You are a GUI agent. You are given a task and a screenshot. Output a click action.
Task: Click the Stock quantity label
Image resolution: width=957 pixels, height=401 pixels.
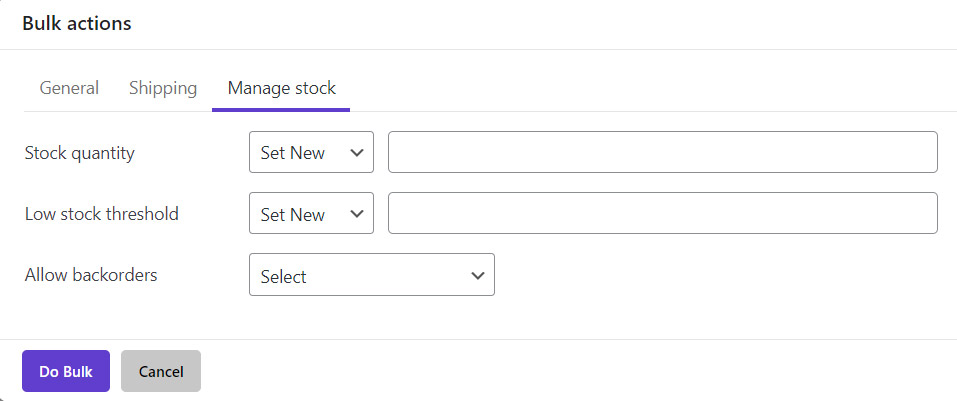(x=79, y=153)
